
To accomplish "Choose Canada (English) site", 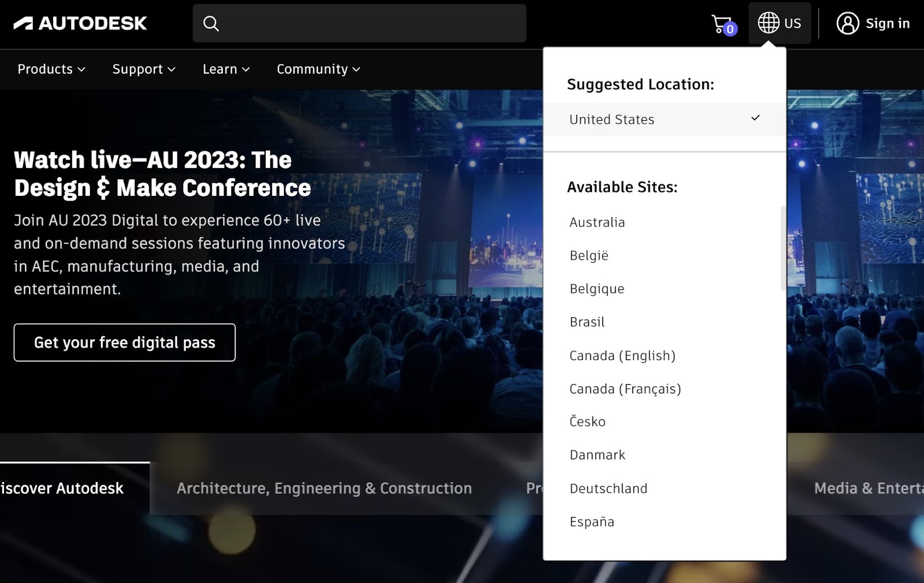I will tap(622, 355).
